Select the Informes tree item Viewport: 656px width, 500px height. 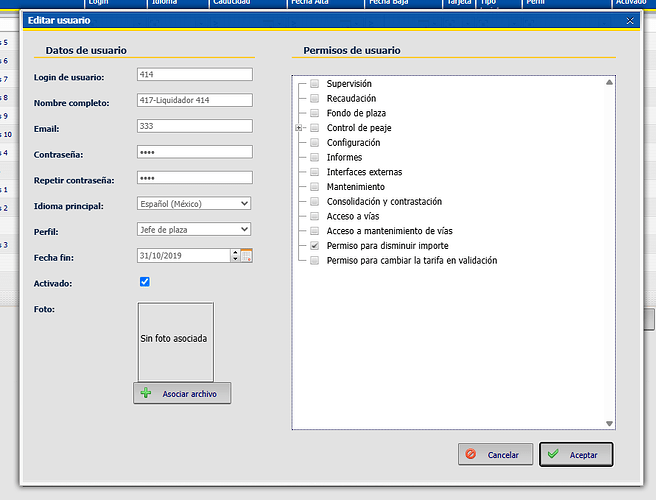(x=344, y=157)
